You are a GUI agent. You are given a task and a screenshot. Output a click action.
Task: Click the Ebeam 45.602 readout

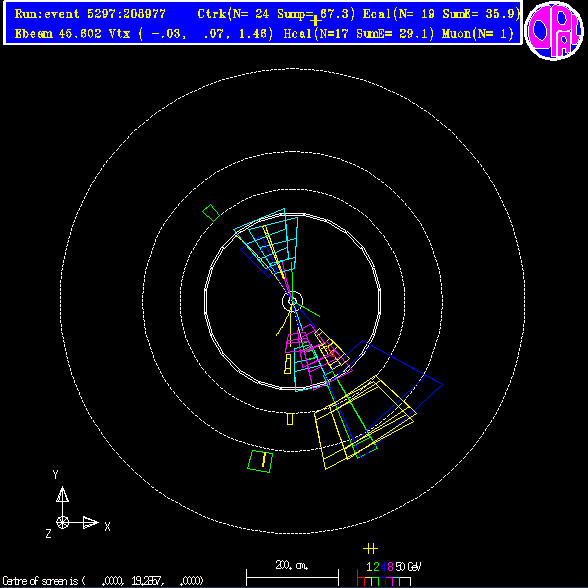point(58,34)
